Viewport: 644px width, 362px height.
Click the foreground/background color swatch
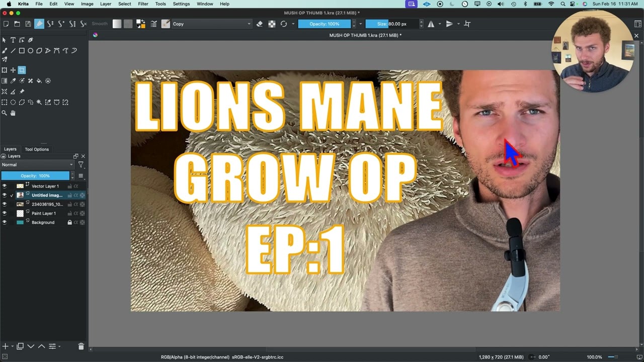tap(140, 24)
